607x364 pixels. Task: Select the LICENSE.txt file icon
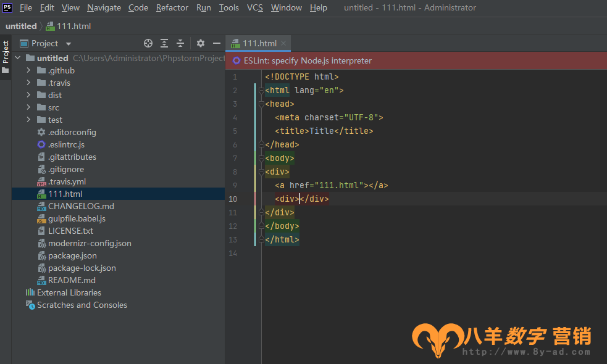[x=41, y=231]
